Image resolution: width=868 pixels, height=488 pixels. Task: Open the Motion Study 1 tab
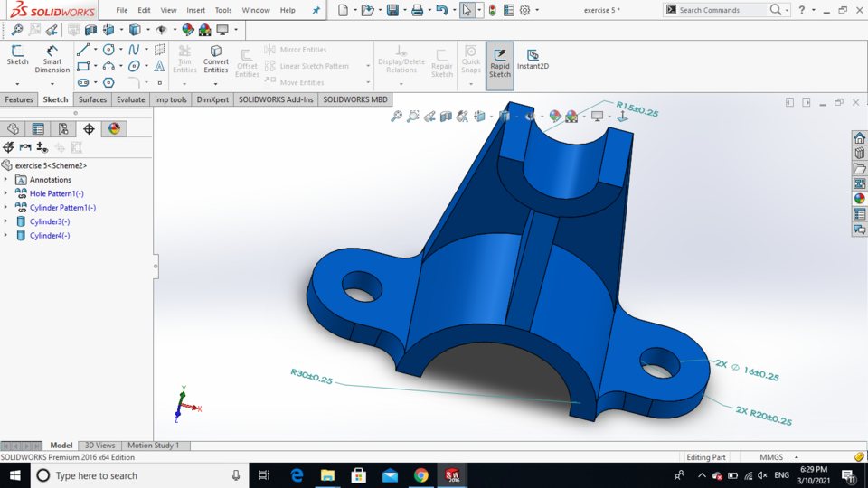click(x=154, y=445)
